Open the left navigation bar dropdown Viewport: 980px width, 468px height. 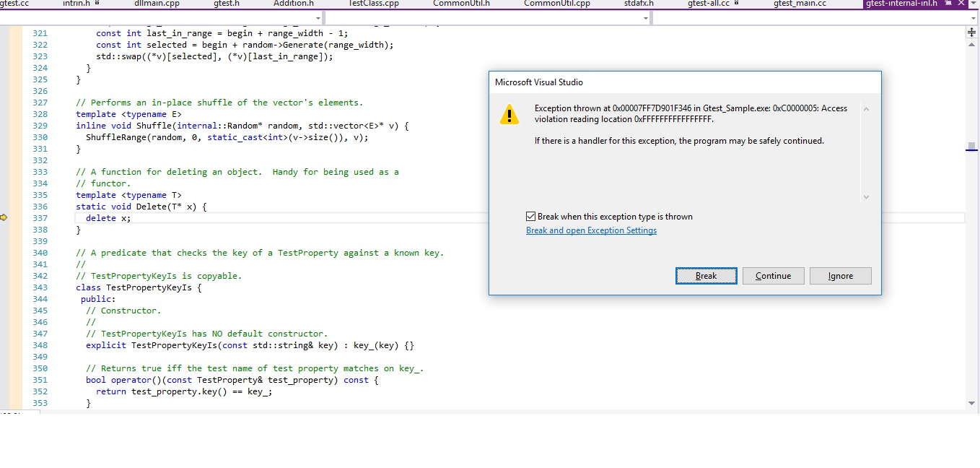click(318, 17)
